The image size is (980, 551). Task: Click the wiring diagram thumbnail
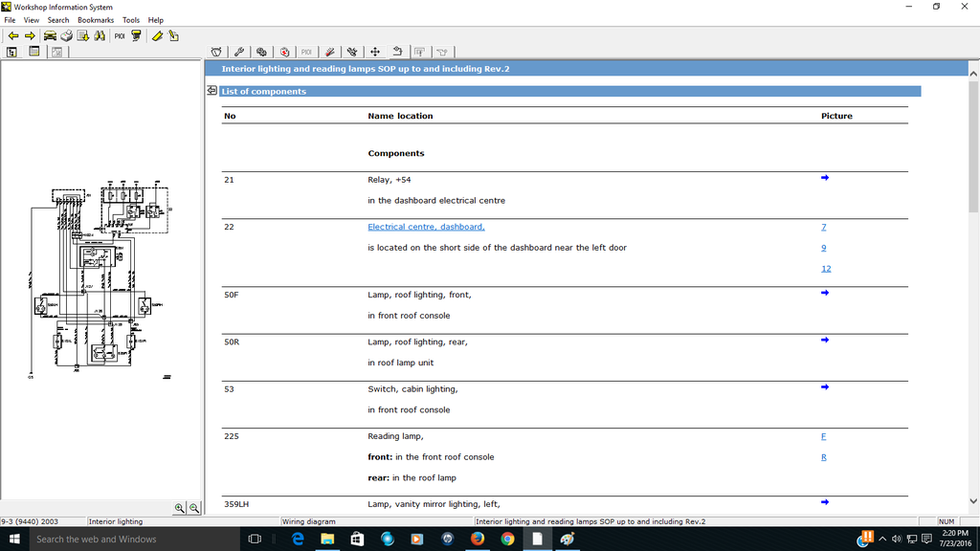coord(100,277)
